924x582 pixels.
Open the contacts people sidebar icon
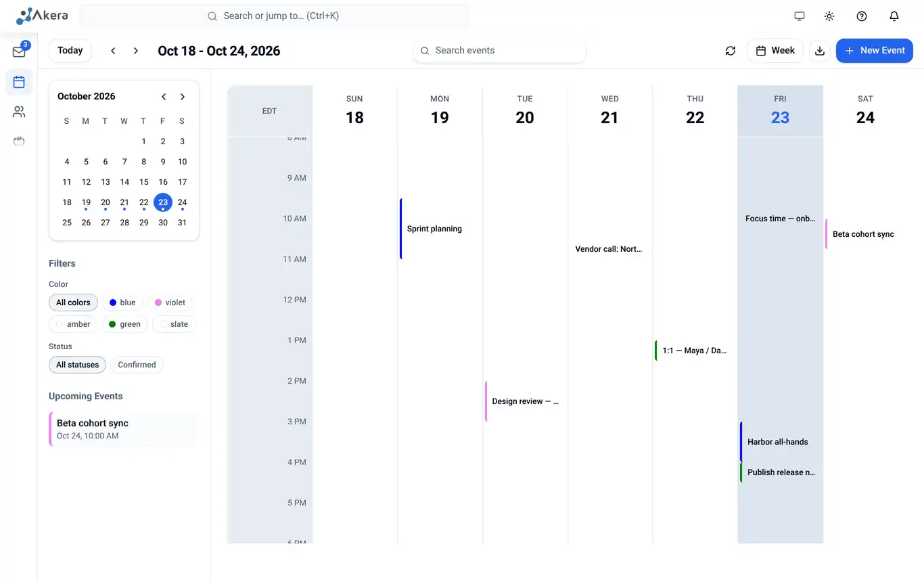coord(19,112)
